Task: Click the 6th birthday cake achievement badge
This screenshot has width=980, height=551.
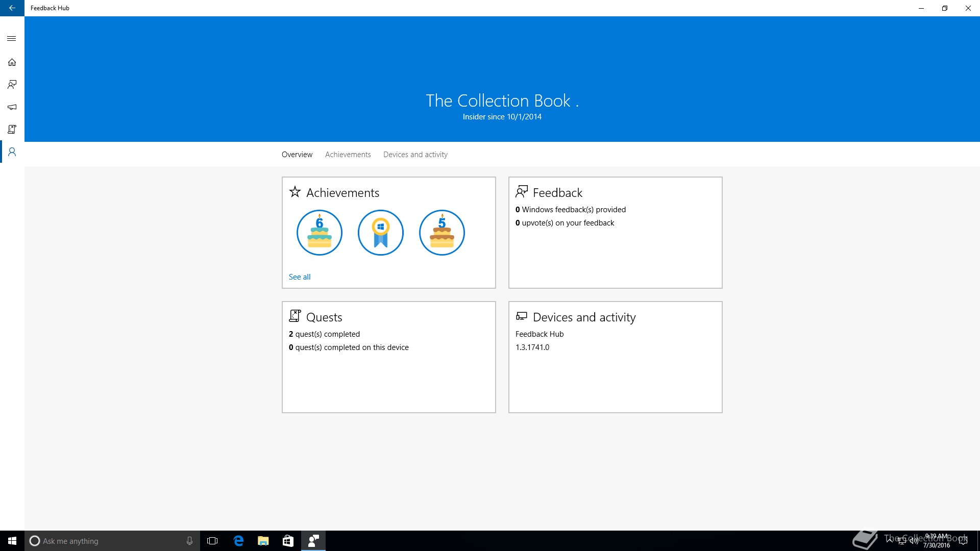Action: (320, 233)
